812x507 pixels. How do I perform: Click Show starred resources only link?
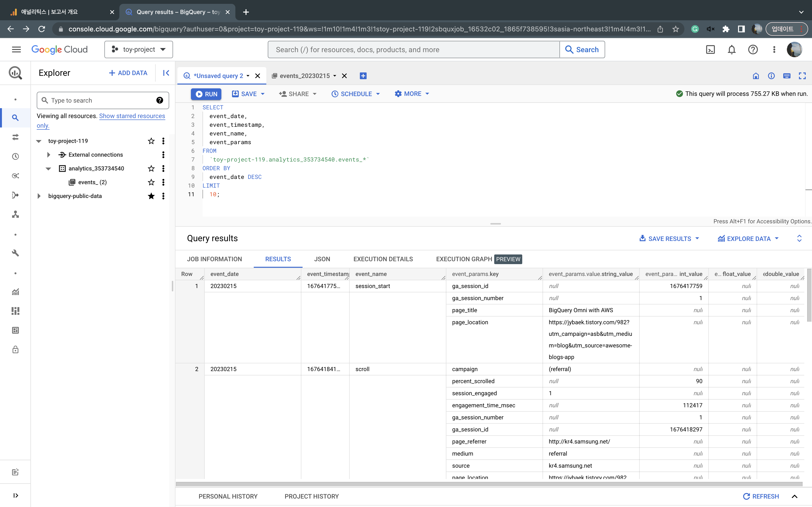coord(132,116)
